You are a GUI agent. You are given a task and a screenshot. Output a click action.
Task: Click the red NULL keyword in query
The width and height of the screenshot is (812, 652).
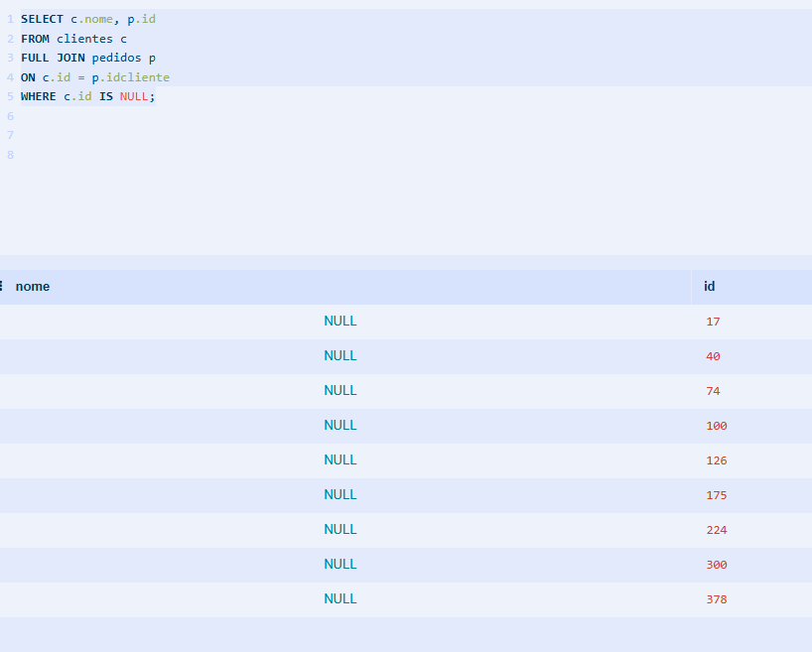pos(134,97)
